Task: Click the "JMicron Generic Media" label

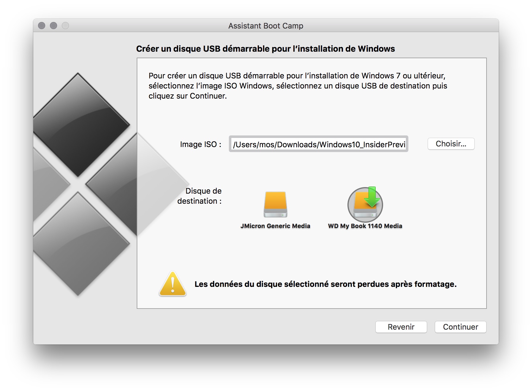Action: 275,226
